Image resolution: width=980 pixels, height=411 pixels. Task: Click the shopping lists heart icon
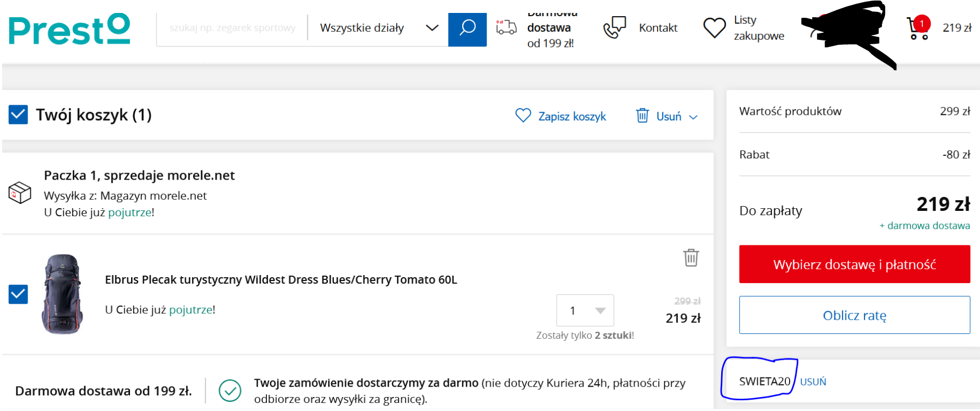click(715, 28)
